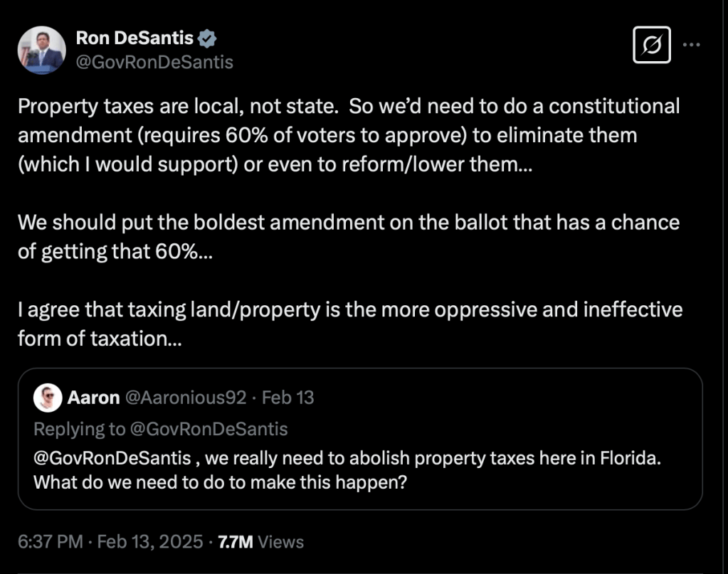
Task: Click the 7.7M view count
Action: coord(235,542)
